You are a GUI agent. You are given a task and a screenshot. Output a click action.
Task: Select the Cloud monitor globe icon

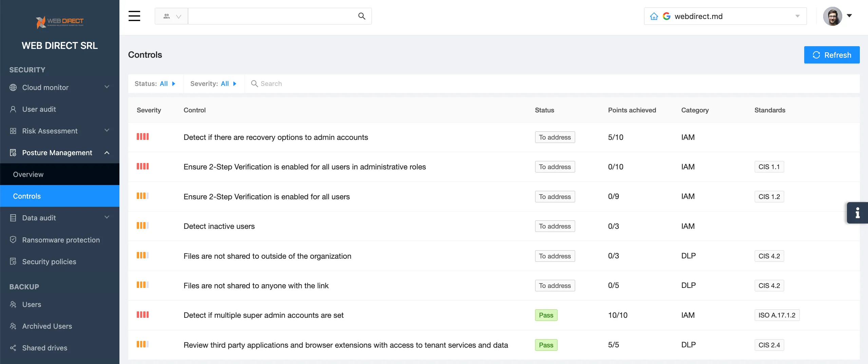[13, 87]
